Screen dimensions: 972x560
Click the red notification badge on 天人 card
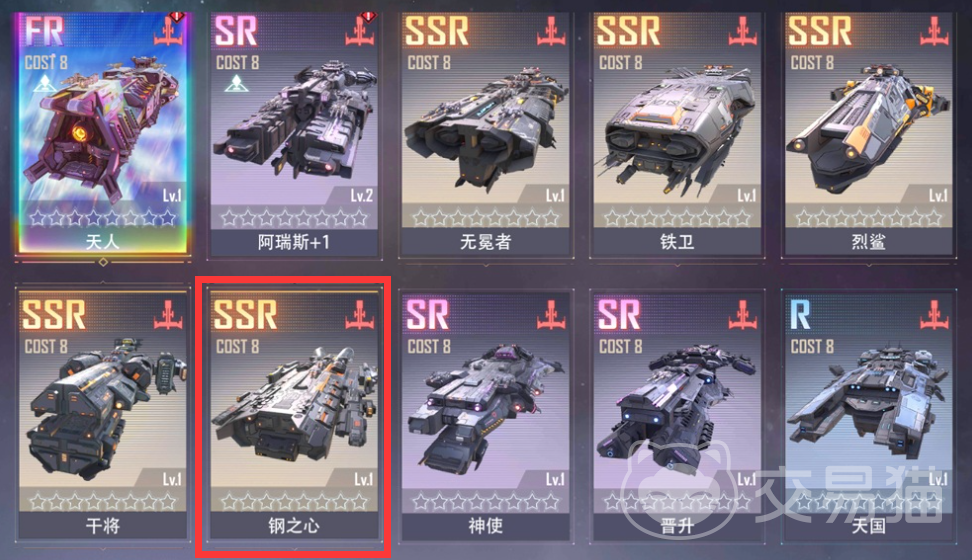(x=178, y=17)
